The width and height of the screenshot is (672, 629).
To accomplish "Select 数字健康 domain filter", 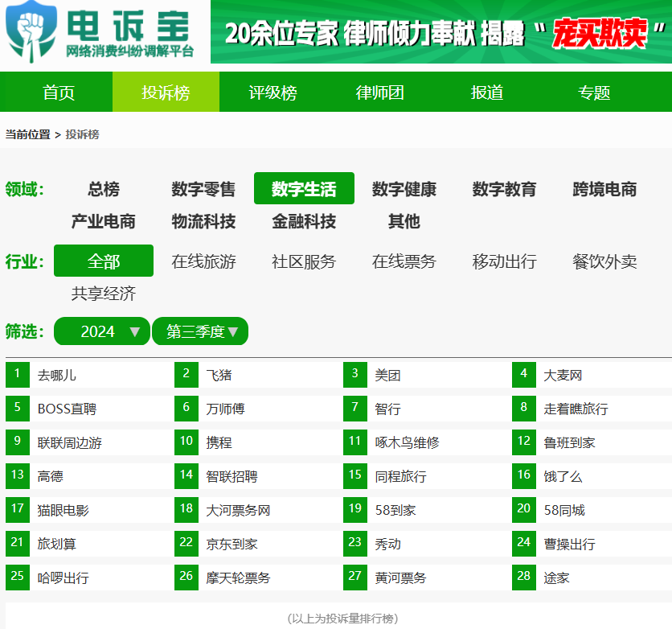I will tap(404, 189).
